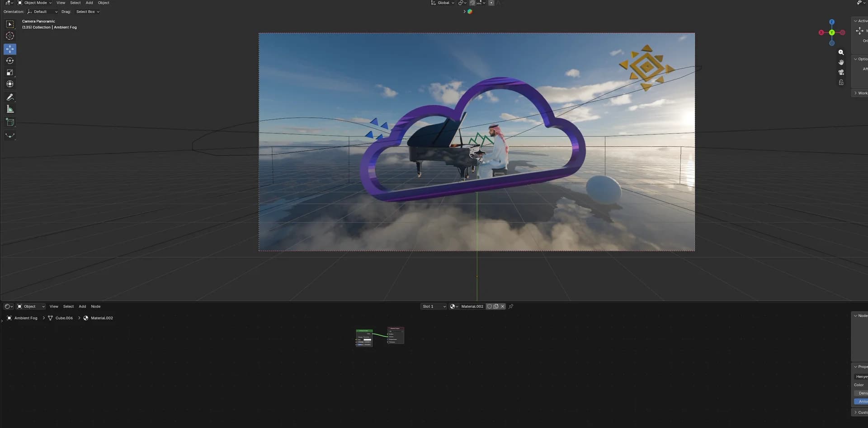
Task: Open the Slot 1 material slot dropdown
Action: click(x=434, y=306)
